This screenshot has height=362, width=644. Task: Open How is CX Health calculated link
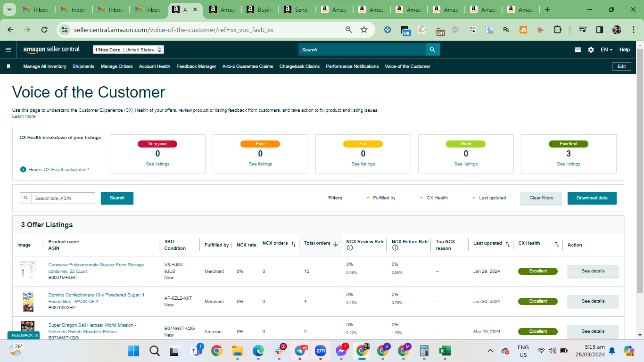pos(58,169)
